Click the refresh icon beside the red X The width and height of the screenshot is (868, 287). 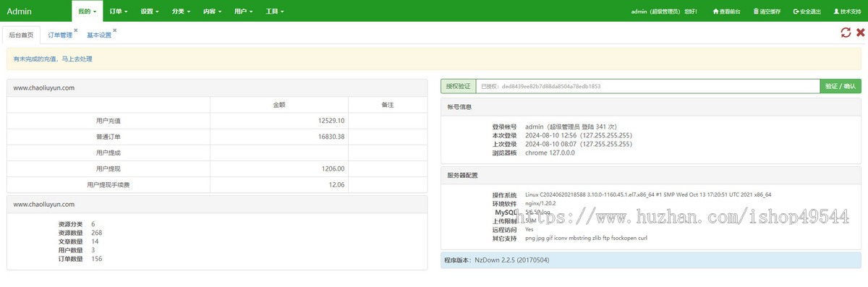pyautogui.click(x=845, y=33)
